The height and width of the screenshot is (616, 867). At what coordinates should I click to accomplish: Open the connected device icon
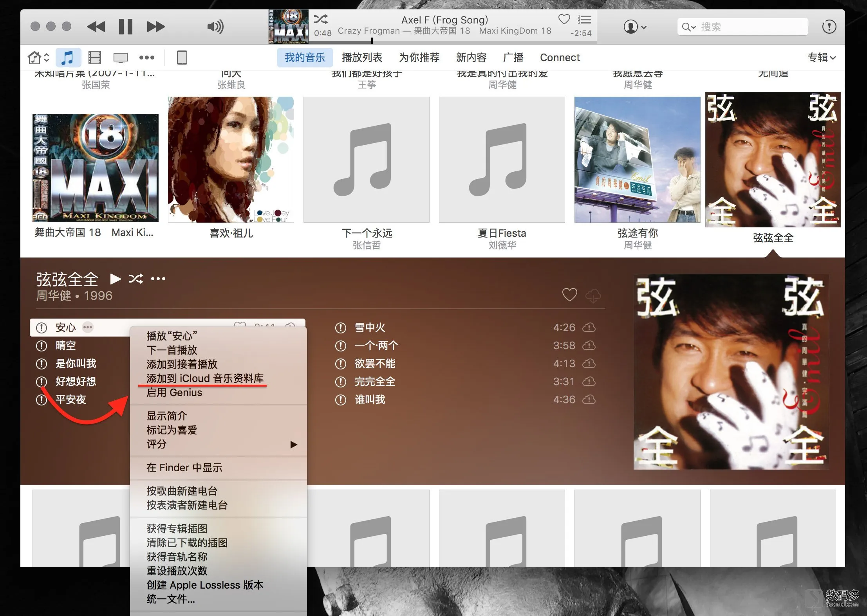(x=182, y=58)
